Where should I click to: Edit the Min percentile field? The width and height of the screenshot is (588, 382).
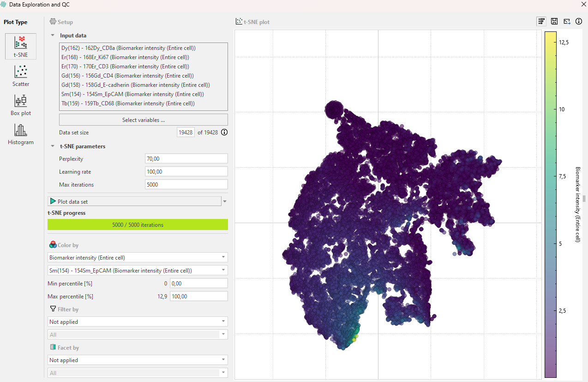tap(198, 283)
